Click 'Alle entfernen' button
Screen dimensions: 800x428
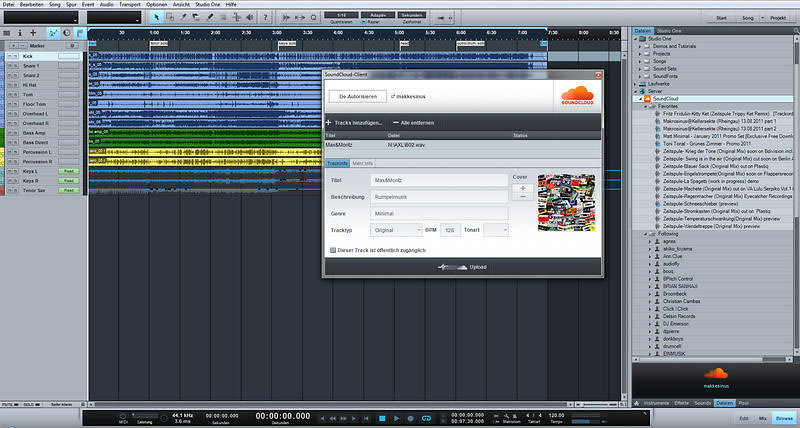click(x=414, y=123)
